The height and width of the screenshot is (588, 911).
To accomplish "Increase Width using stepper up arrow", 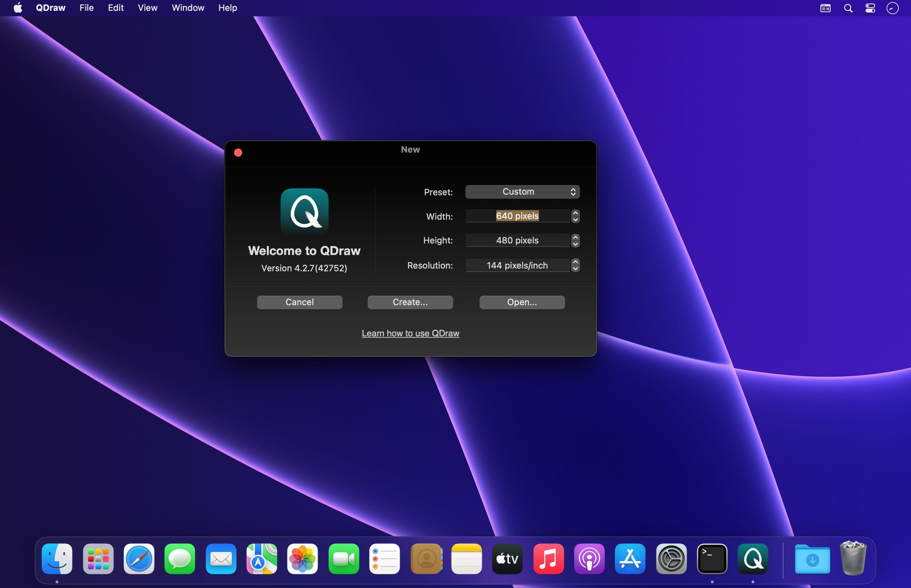I will point(575,213).
